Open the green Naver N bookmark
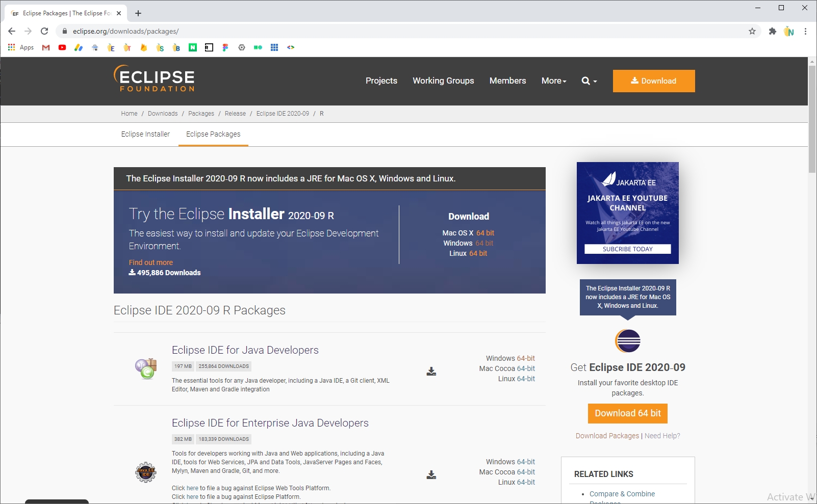Image resolution: width=817 pixels, height=504 pixels. coord(193,47)
